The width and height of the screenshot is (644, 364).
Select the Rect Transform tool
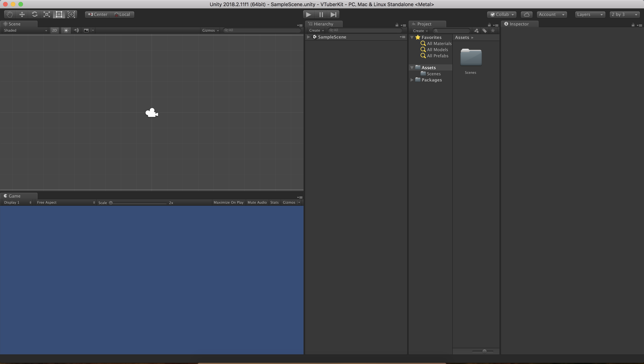59,15
